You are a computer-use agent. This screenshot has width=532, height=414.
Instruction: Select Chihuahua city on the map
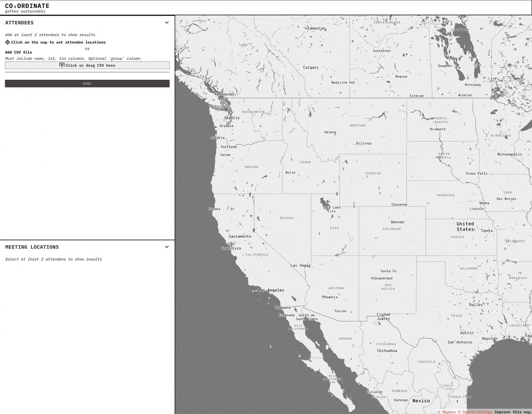click(387, 351)
